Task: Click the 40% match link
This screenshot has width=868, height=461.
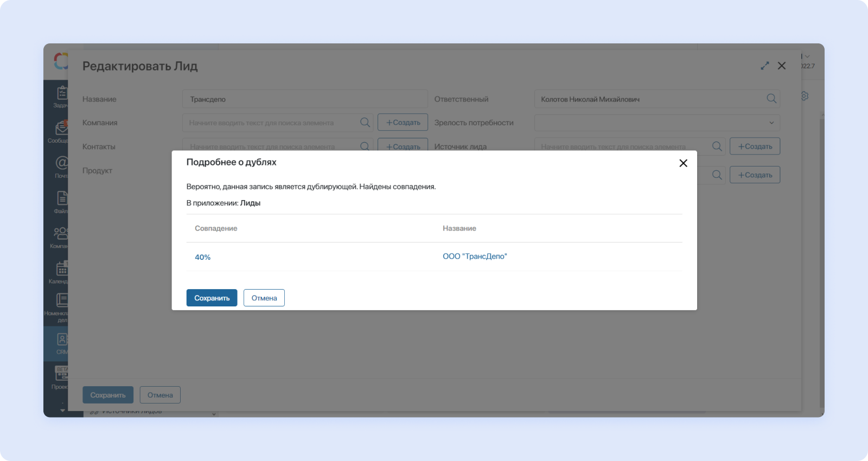Action: [x=202, y=257]
